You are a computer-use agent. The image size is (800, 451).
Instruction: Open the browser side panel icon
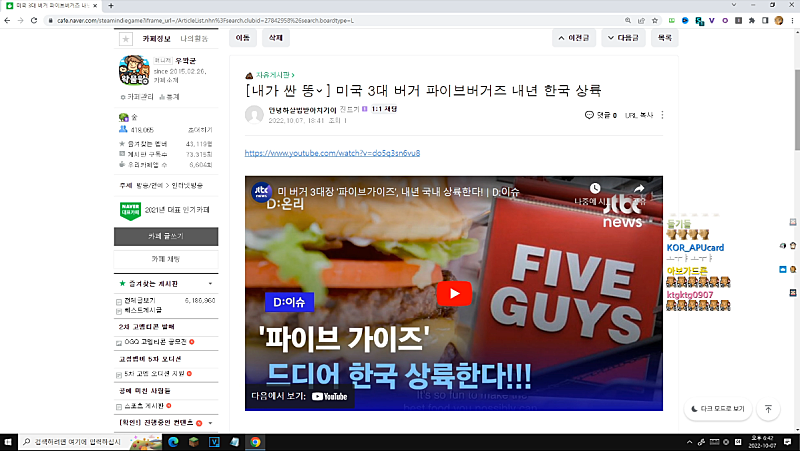[x=765, y=20]
